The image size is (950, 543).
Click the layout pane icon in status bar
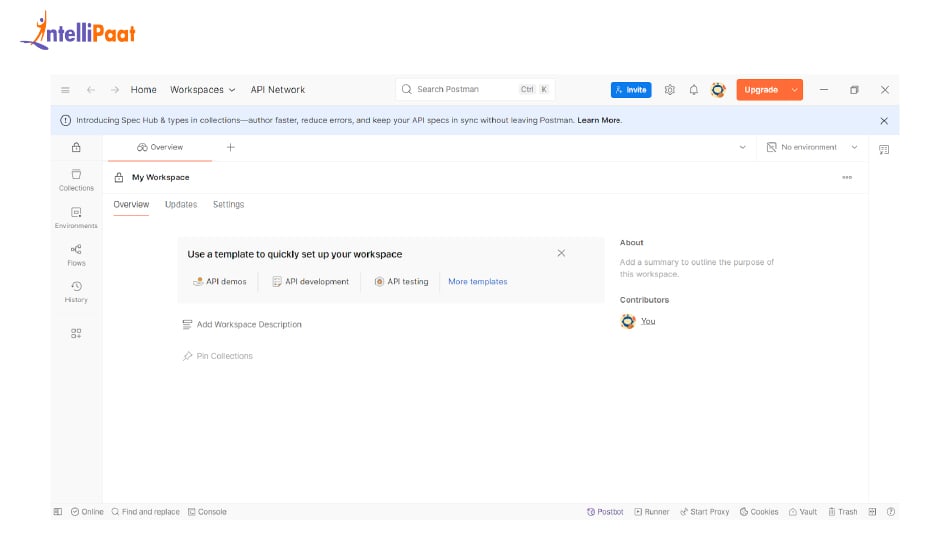[x=872, y=511]
